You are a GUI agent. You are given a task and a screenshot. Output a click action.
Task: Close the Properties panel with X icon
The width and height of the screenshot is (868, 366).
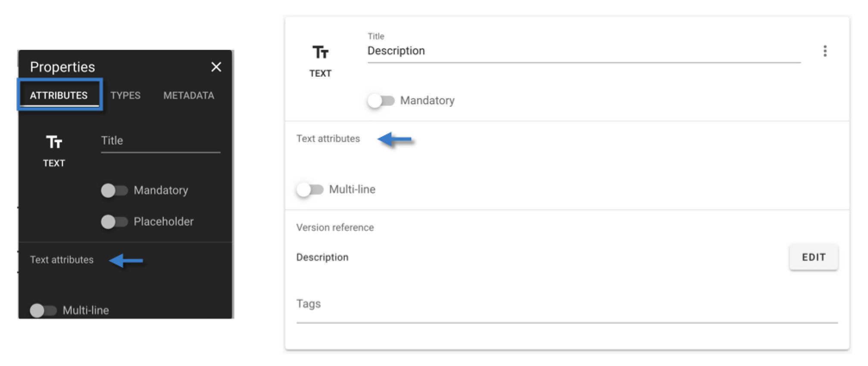tap(216, 67)
